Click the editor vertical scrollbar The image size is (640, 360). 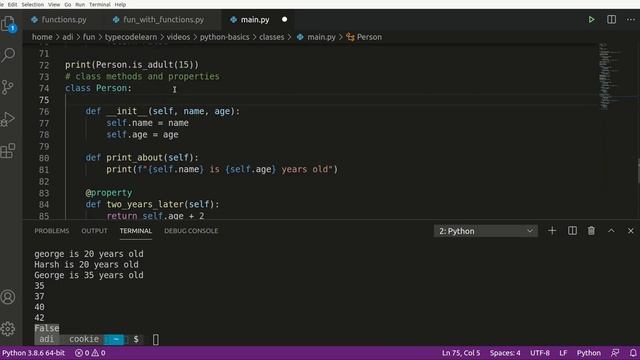(638, 171)
